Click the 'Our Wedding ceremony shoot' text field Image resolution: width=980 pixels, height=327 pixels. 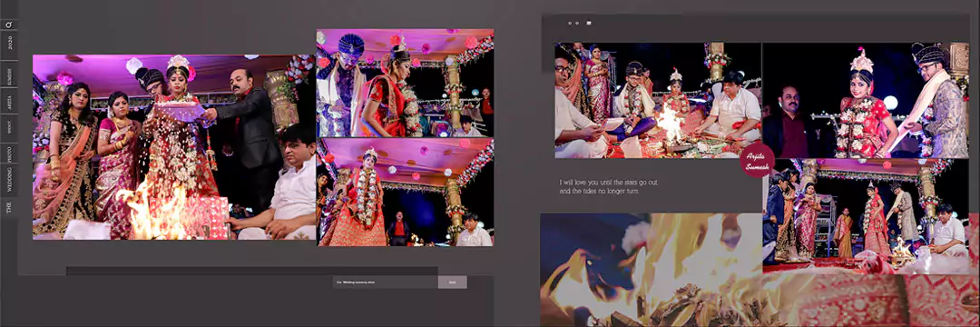(x=385, y=282)
